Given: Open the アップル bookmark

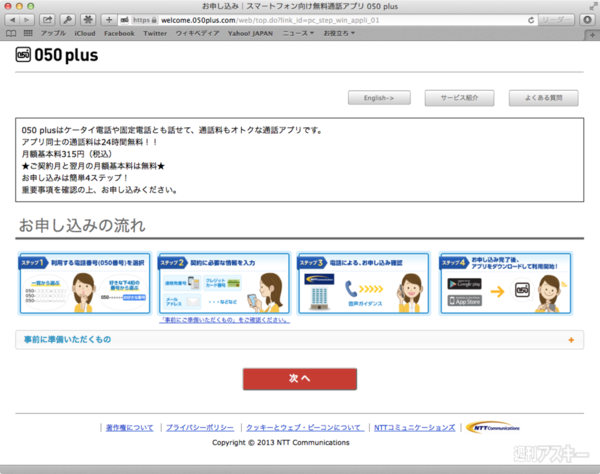Looking at the screenshot, I should (x=53, y=33).
